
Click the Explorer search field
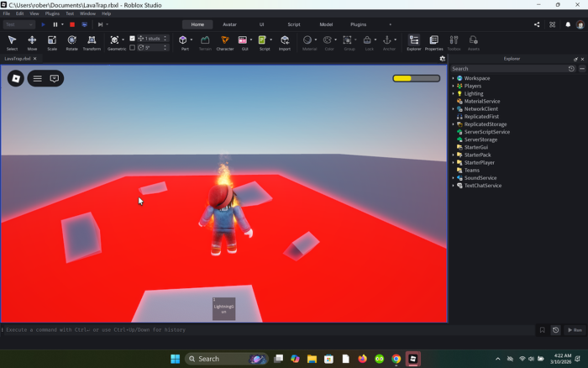point(508,69)
